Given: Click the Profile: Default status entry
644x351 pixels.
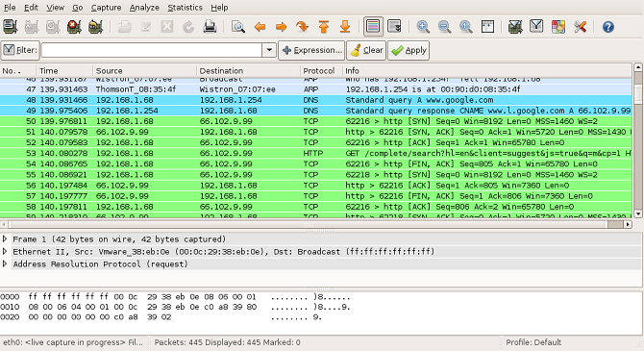Looking at the screenshot, I should (x=533, y=342).
